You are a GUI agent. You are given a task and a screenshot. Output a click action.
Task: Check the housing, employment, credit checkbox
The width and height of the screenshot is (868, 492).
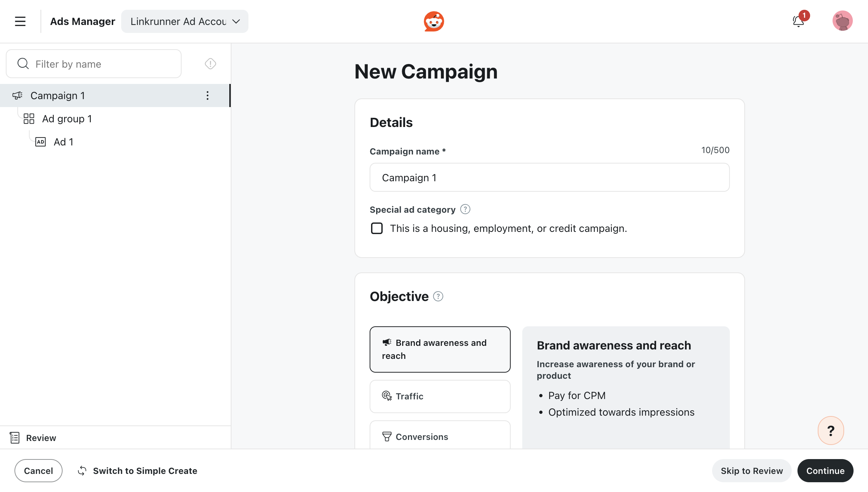coord(377,228)
